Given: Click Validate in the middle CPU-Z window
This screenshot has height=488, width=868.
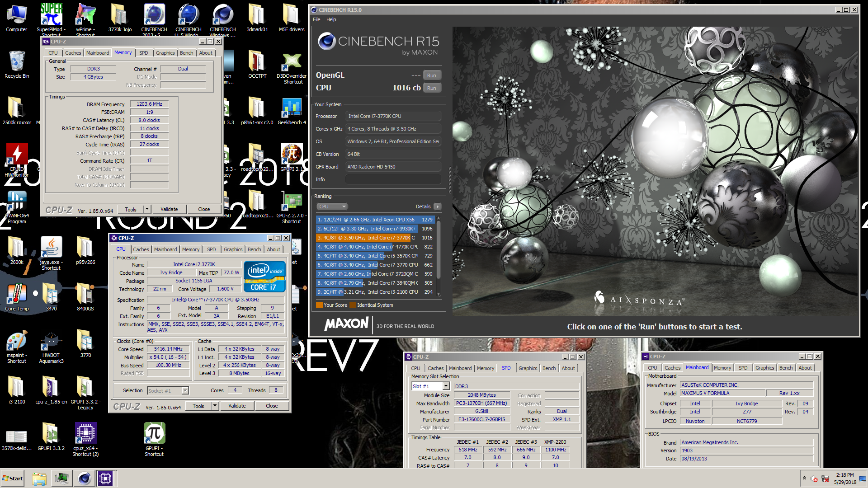Looking at the screenshot, I should 237,406.
